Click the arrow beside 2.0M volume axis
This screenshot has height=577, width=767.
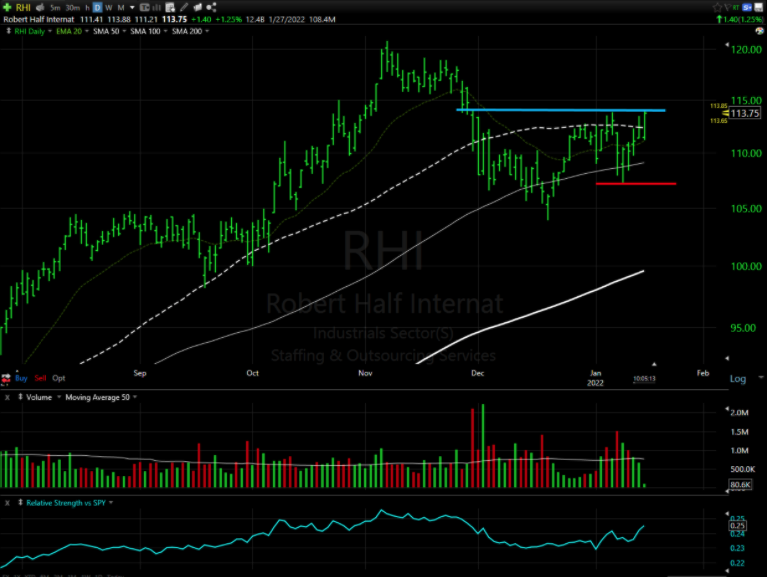[727, 408]
